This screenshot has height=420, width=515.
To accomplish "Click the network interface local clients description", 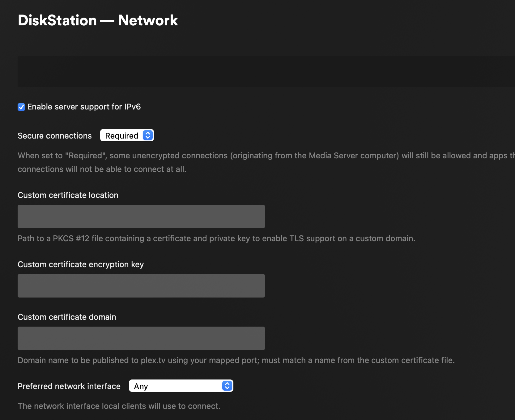I will 119,406.
